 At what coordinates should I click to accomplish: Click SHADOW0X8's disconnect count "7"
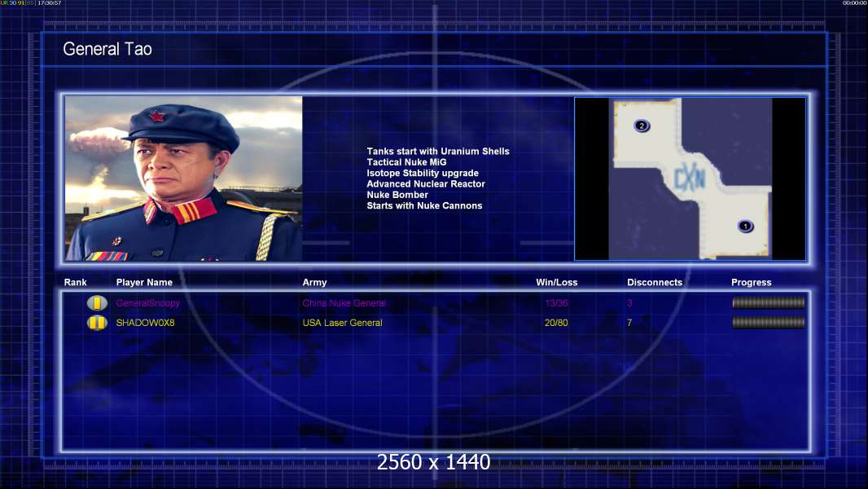tap(629, 322)
